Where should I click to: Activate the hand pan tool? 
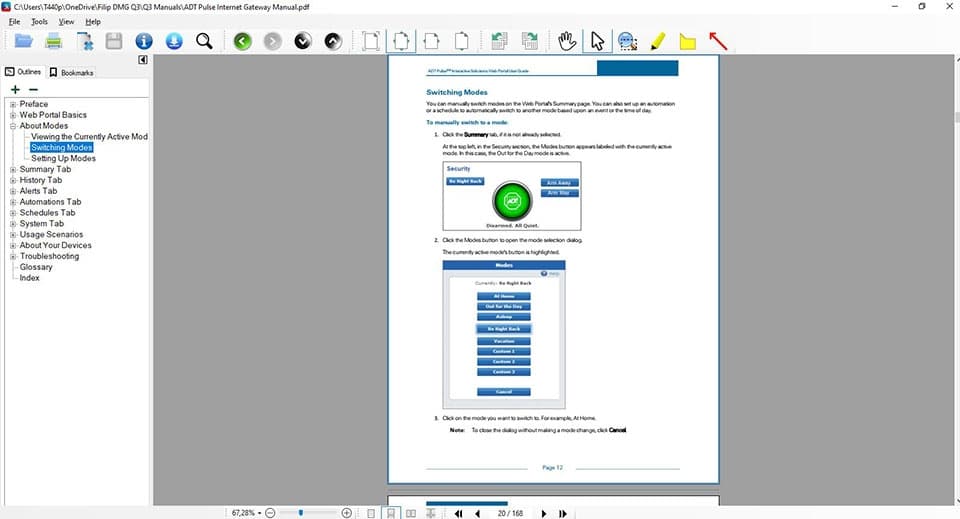point(568,41)
